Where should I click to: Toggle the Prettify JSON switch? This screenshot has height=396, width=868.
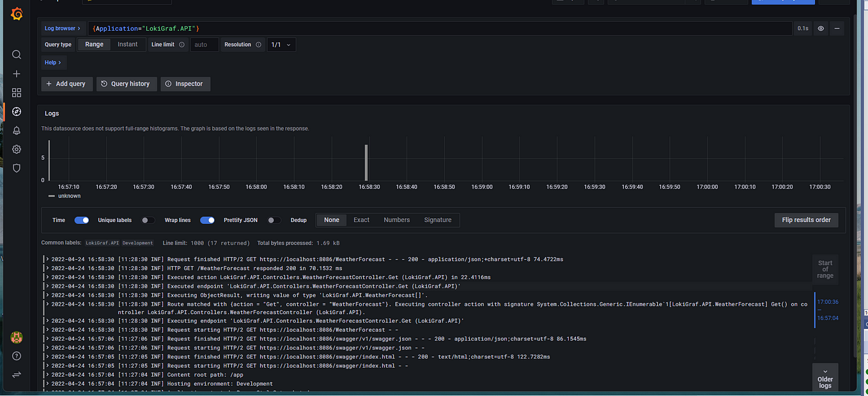tap(274, 220)
